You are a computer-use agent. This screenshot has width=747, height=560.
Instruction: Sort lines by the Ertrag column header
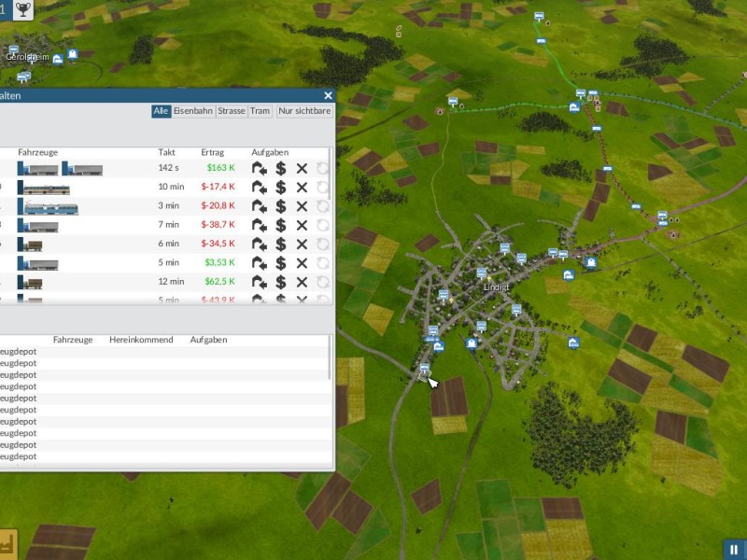[x=213, y=152]
